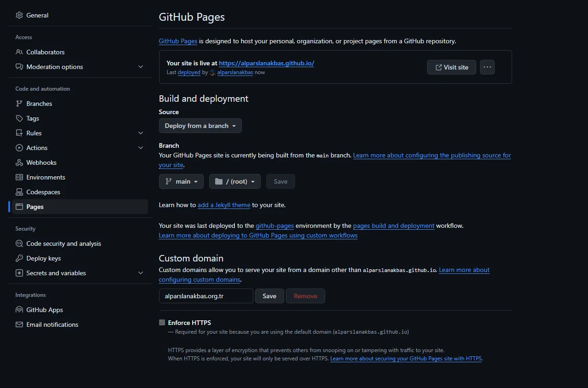588x388 pixels.
Task: Expand the Actions section chevron
Action: [141, 148]
